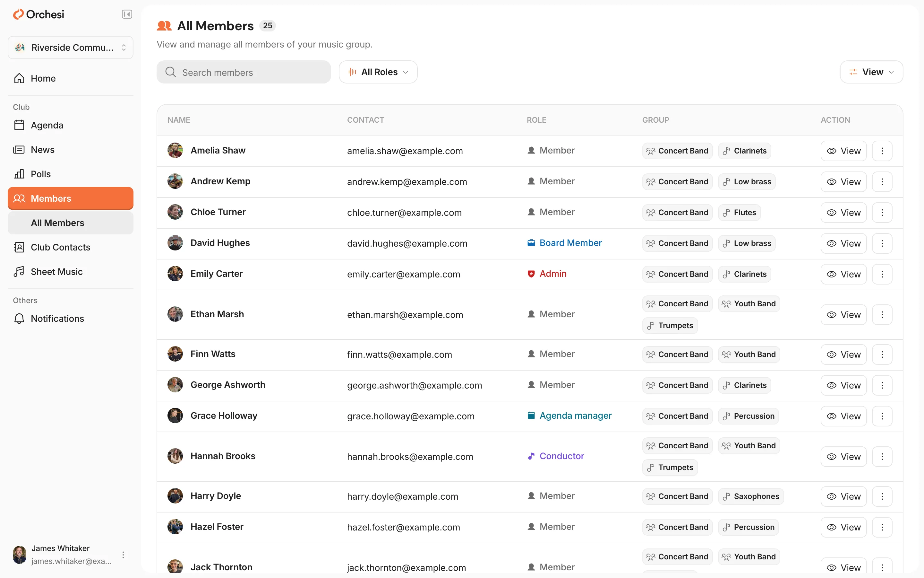924x578 pixels.
Task: View Andrew Kemp's profile
Action: (x=843, y=182)
